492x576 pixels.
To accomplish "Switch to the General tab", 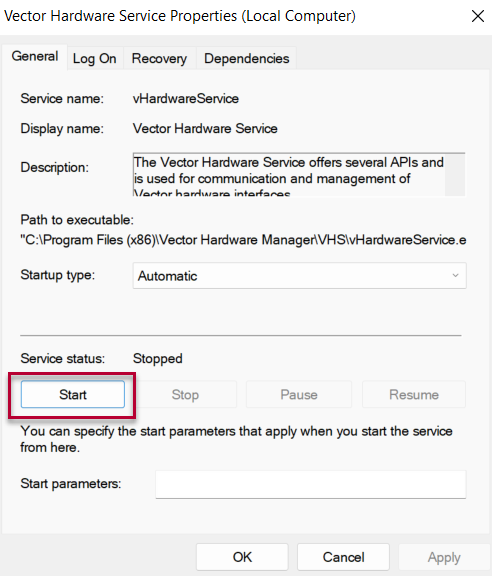I will [35, 57].
